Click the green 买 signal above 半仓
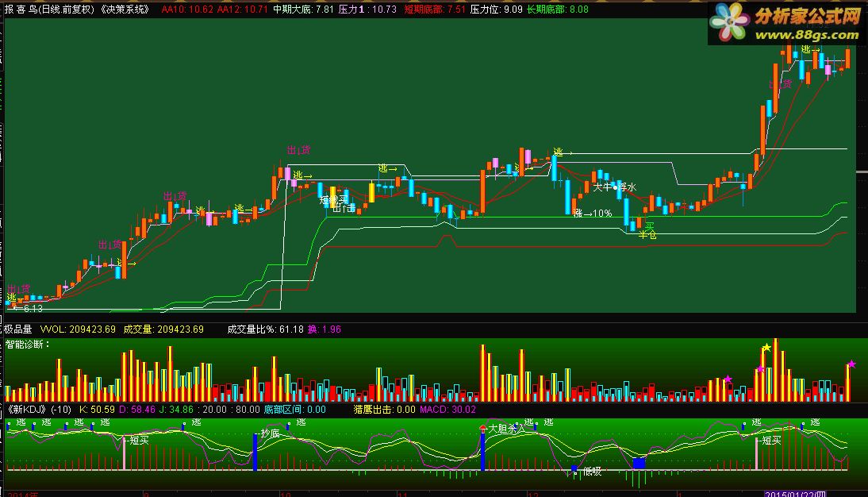 (649, 226)
